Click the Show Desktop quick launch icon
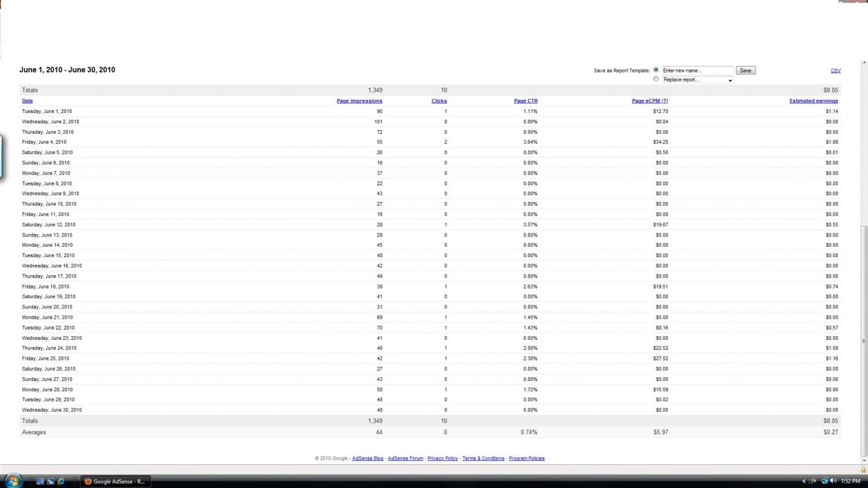This screenshot has width=868, height=488. (x=41, y=481)
